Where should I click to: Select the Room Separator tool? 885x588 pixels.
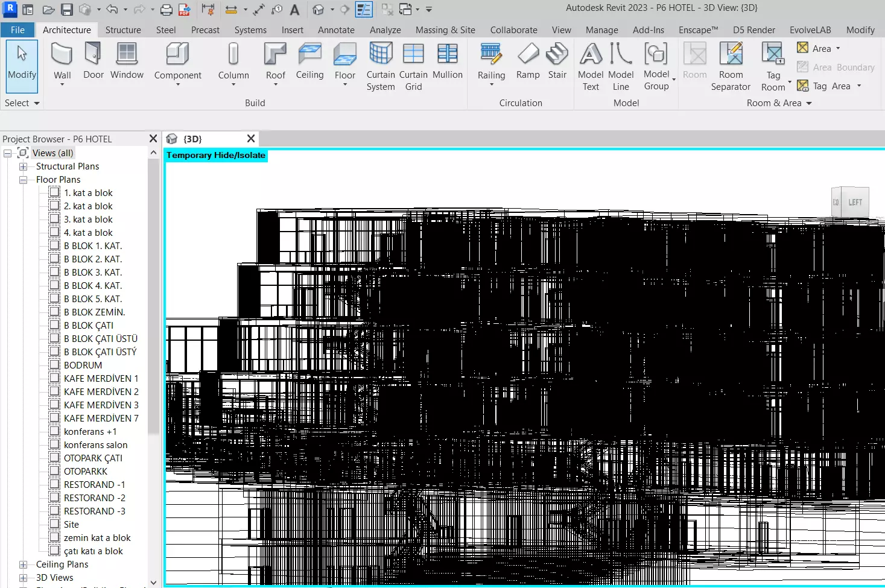(x=731, y=66)
